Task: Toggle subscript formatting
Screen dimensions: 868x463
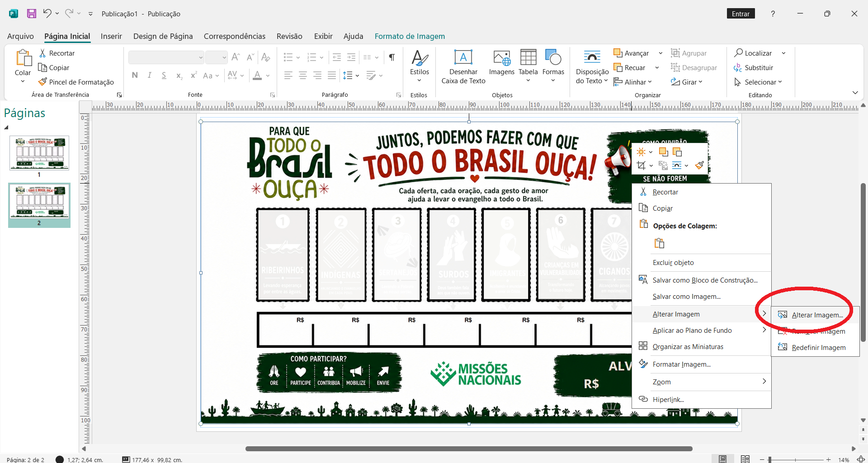Action: [179, 76]
